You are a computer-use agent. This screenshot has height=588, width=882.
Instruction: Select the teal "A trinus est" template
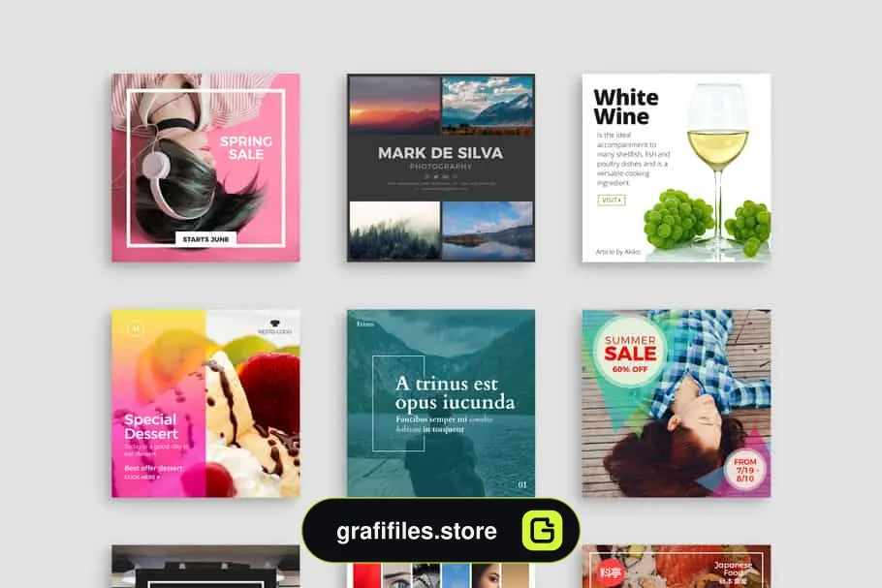441,403
